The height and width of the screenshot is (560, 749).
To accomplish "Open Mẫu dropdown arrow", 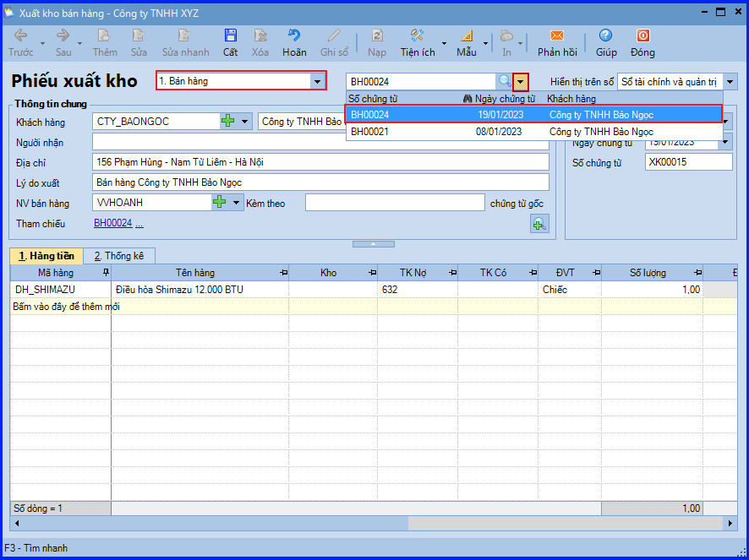I will point(486,43).
